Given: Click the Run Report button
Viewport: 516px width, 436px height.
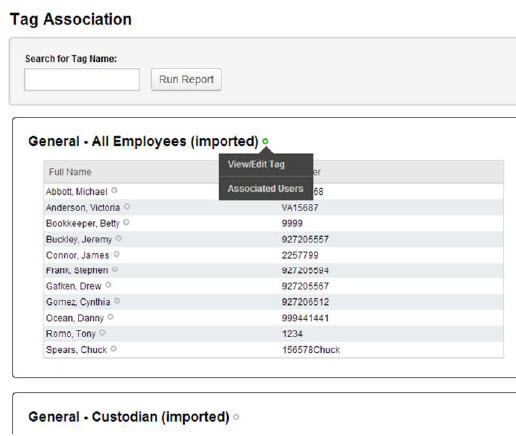Looking at the screenshot, I should point(186,79).
